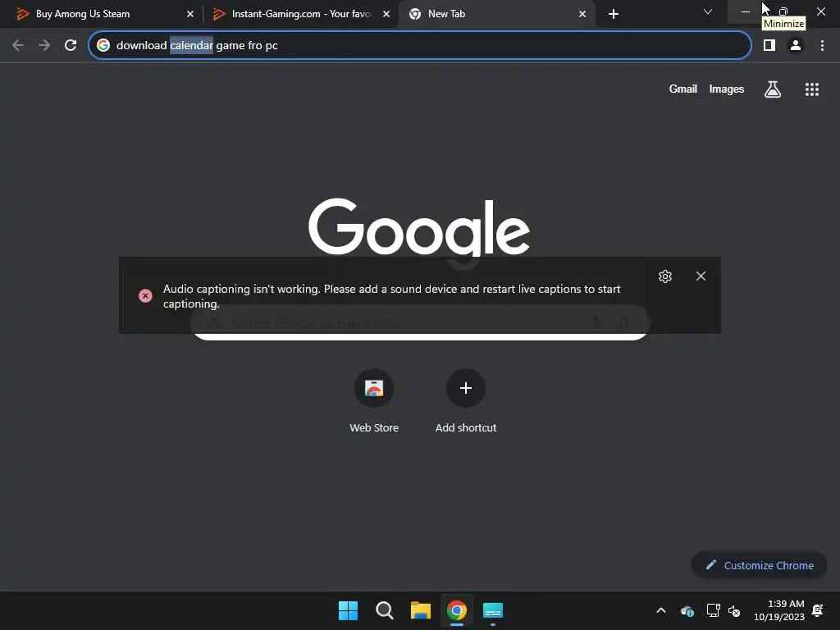Close the Buy Among Us Steam tab

point(190,14)
